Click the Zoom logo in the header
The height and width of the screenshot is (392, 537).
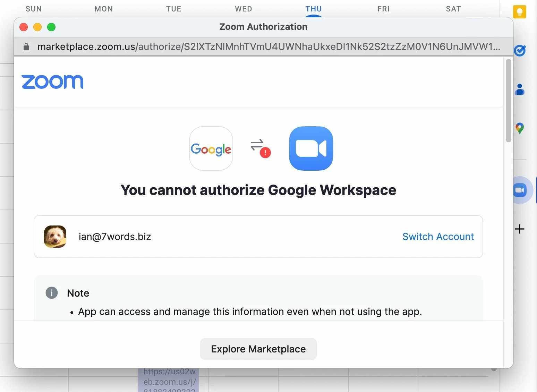point(52,82)
